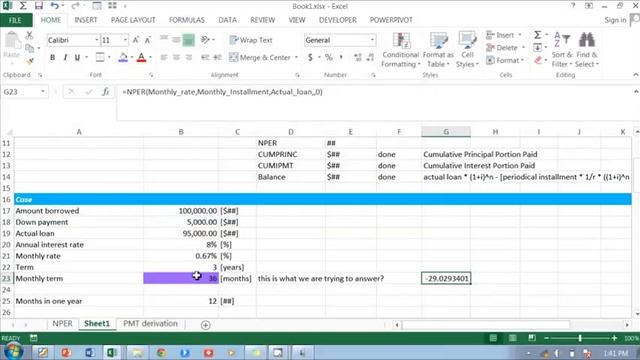
Task: Click the comma style icon
Action: [341, 58]
